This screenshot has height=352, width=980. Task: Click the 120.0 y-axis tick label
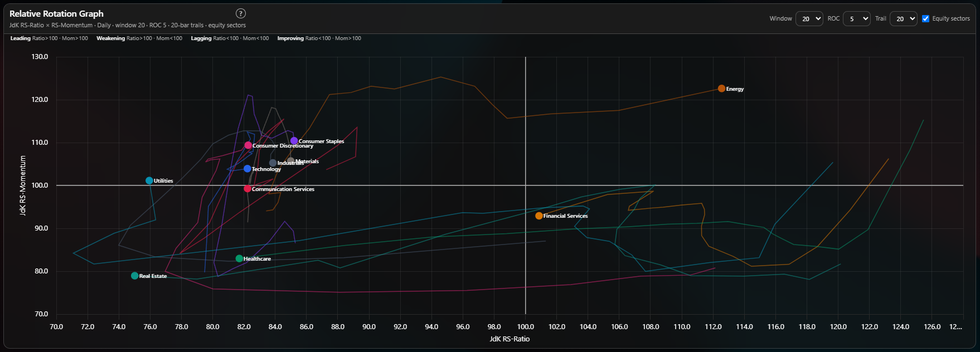[x=40, y=100]
